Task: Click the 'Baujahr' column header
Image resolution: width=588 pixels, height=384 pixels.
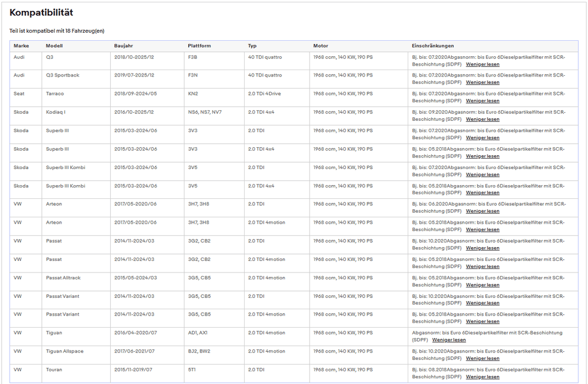Action: pyautogui.click(x=123, y=46)
